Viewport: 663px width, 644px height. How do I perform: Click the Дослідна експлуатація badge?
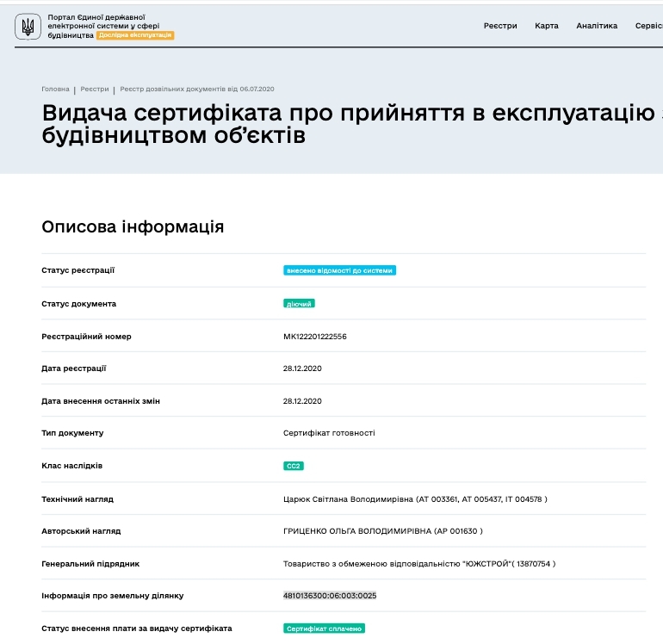pos(135,35)
